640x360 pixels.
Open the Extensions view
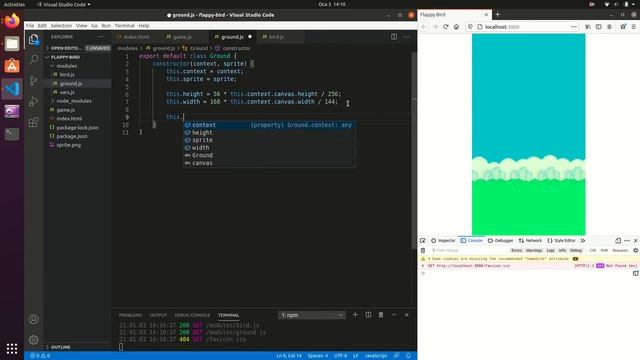(33, 122)
